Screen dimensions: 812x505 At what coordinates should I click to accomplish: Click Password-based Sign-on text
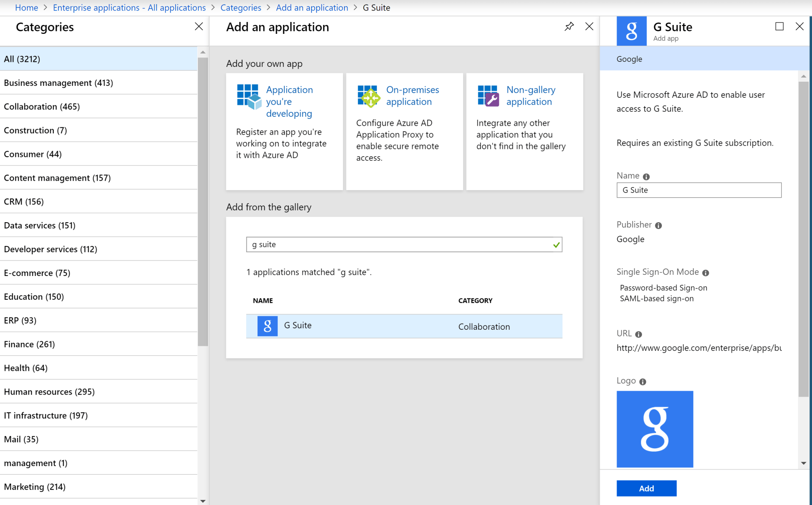(x=663, y=288)
